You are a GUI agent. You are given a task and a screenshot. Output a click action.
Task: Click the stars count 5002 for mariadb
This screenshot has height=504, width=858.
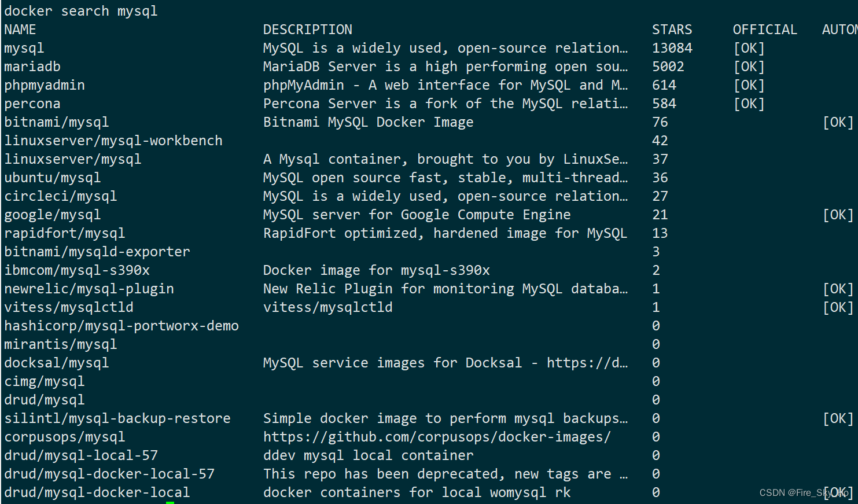tap(668, 67)
